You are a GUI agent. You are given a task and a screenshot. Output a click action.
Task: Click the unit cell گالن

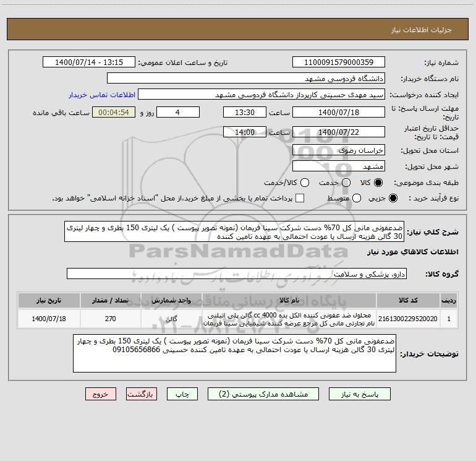pyautogui.click(x=171, y=319)
